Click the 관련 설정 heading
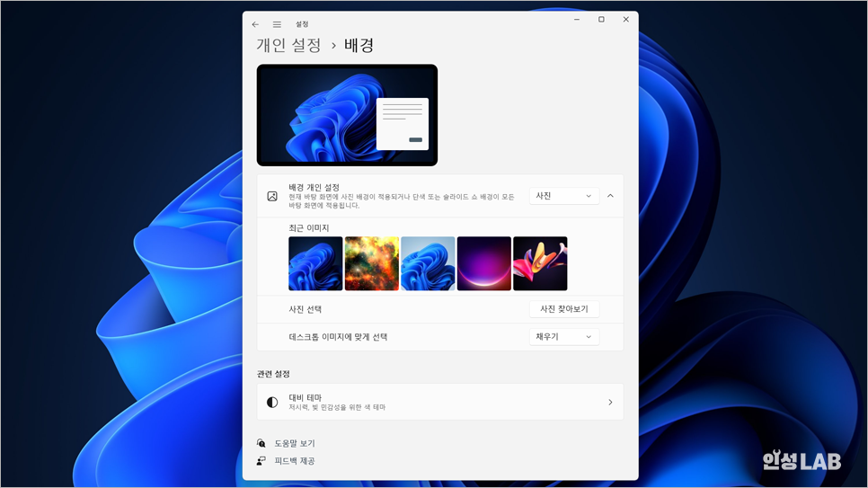Screen dimensions: 868x488 coord(273,374)
